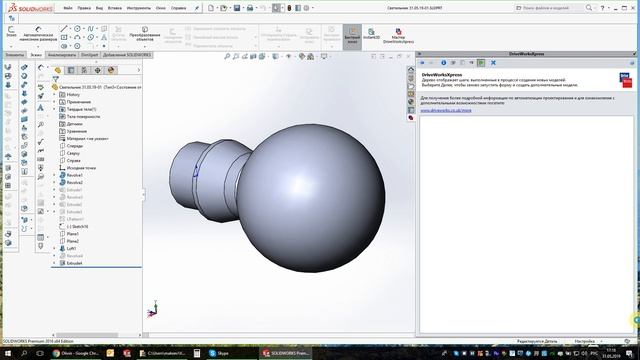Open the PropertyManager tab
This screenshot has height=360, width=640.
[x=71, y=70]
